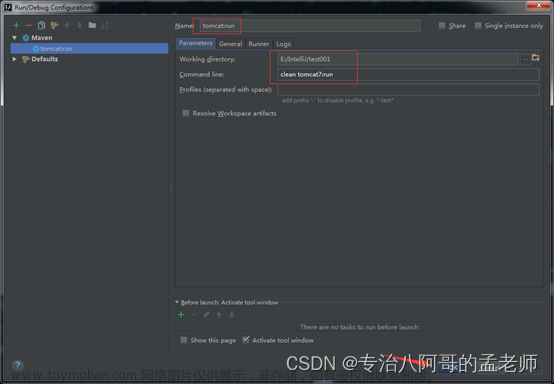This screenshot has height=384, width=554.
Task: Click the Name input field
Action: tap(310, 26)
